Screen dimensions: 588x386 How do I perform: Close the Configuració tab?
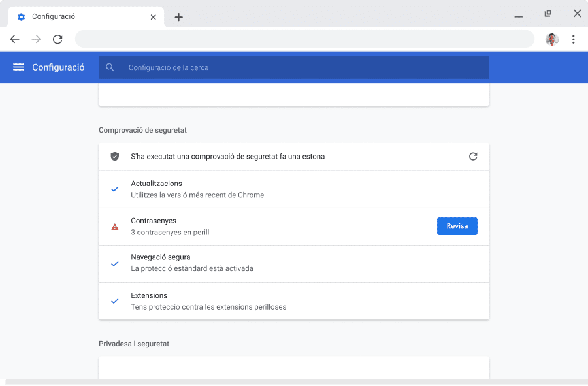tap(153, 17)
